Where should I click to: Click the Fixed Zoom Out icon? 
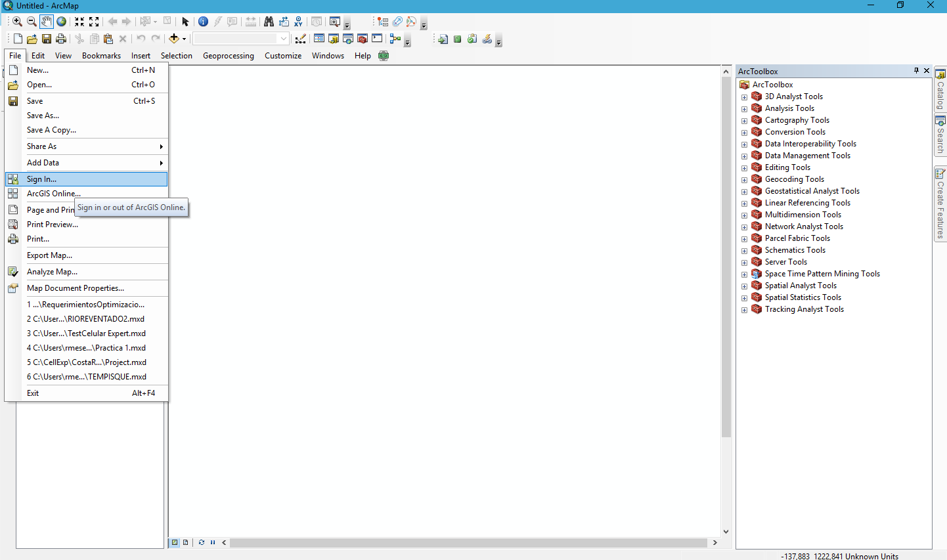tap(94, 22)
